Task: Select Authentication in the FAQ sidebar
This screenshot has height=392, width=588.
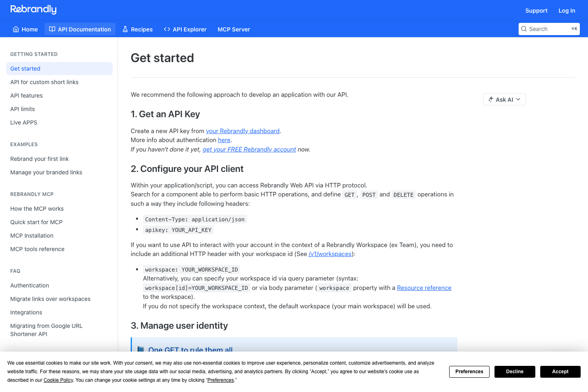Action: 29,285
